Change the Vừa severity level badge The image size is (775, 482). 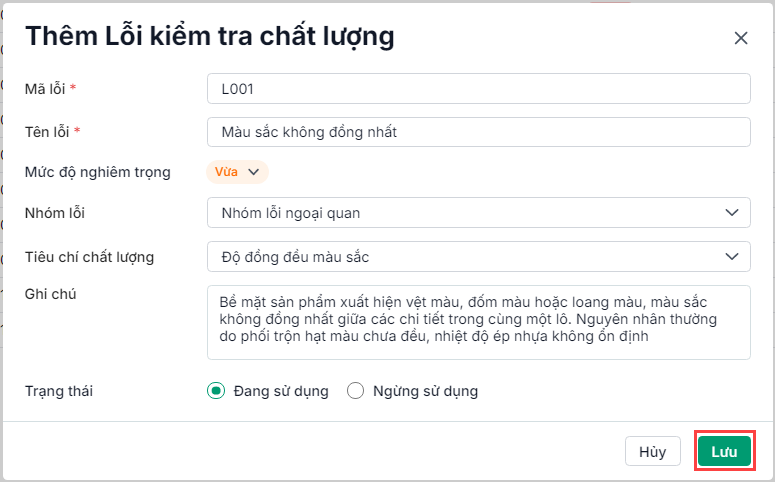(227, 172)
